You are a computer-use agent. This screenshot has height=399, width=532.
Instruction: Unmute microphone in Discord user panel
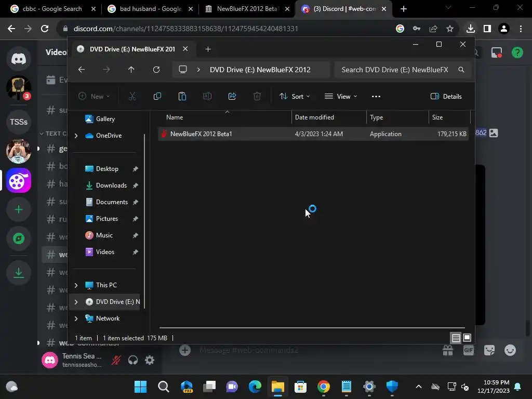[x=116, y=360]
